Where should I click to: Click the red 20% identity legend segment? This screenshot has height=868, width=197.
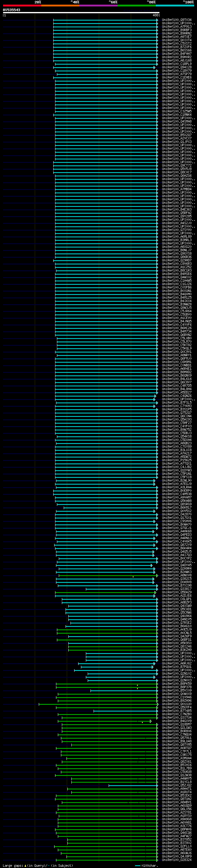pos(22,6)
